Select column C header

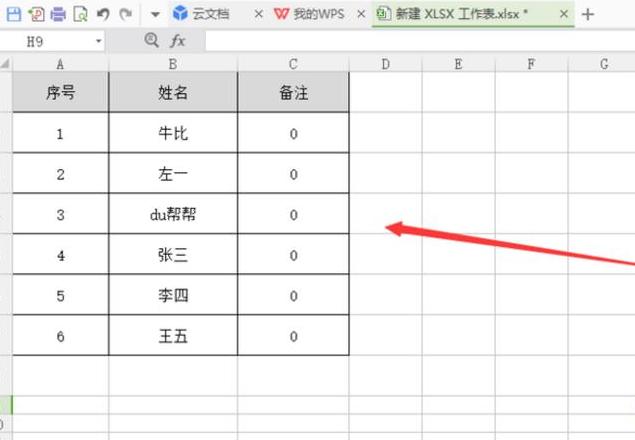click(293, 64)
